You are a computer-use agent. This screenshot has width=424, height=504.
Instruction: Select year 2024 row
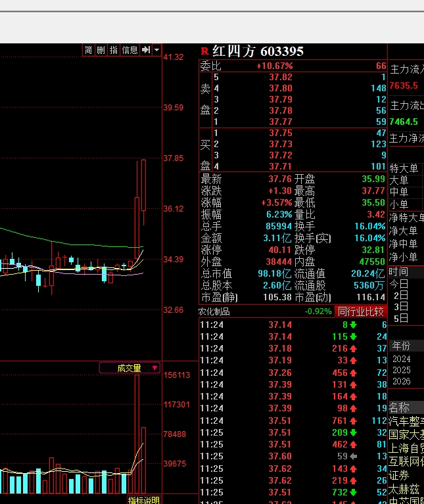[406, 359]
